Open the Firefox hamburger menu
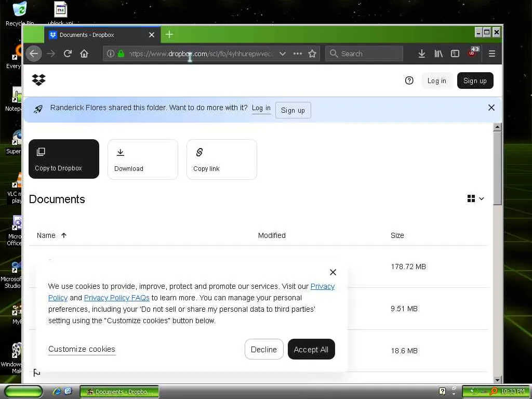The width and height of the screenshot is (532, 399). coord(491,54)
